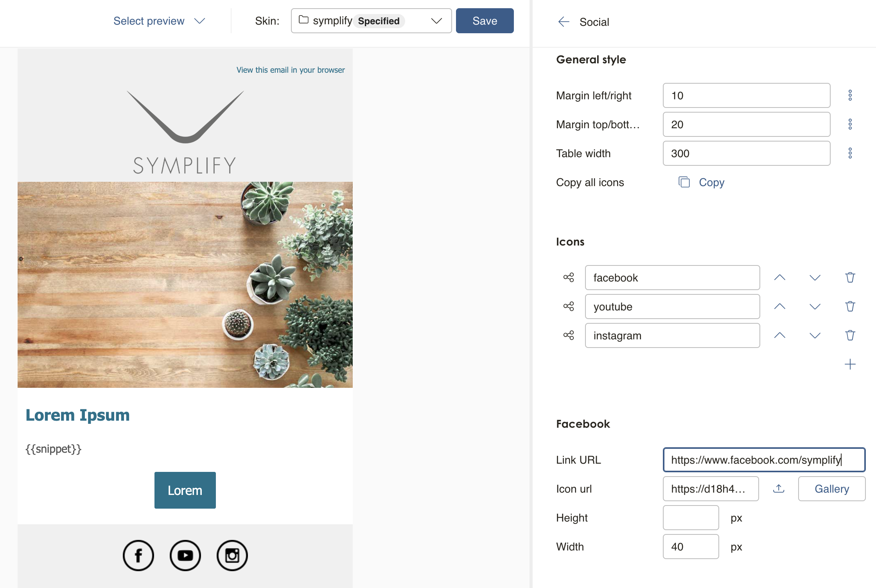Image resolution: width=876 pixels, height=588 pixels.
Task: Open options menu for Margin left/right
Action: 850,95
